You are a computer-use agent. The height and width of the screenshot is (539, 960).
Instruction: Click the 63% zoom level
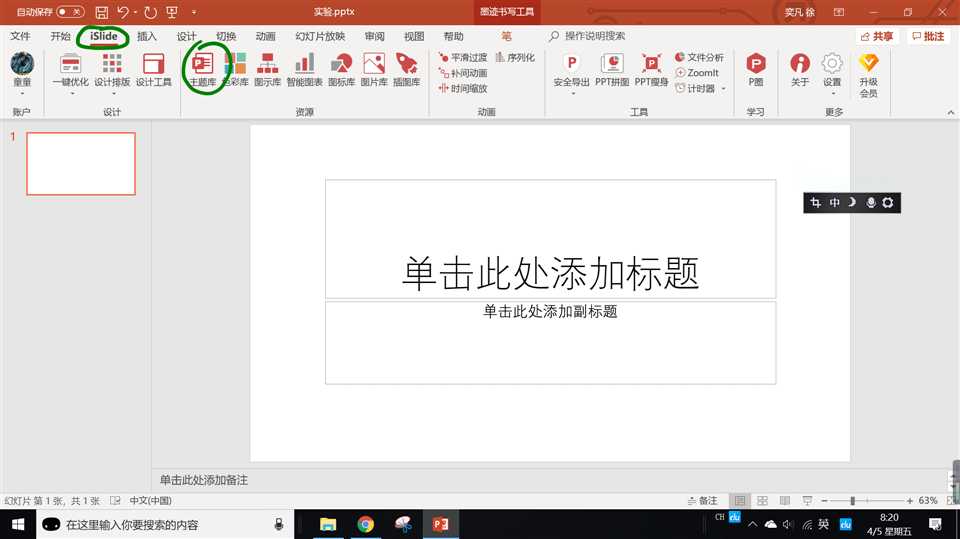pyautogui.click(x=928, y=500)
